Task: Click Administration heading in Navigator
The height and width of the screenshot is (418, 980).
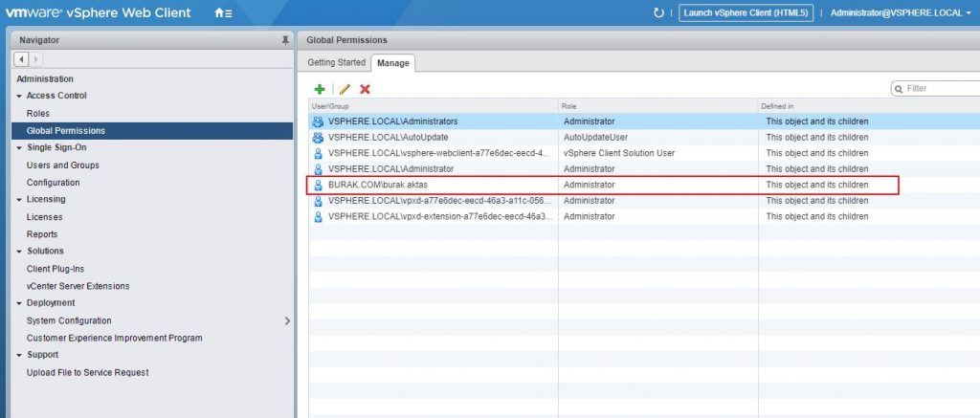Action: (x=45, y=79)
